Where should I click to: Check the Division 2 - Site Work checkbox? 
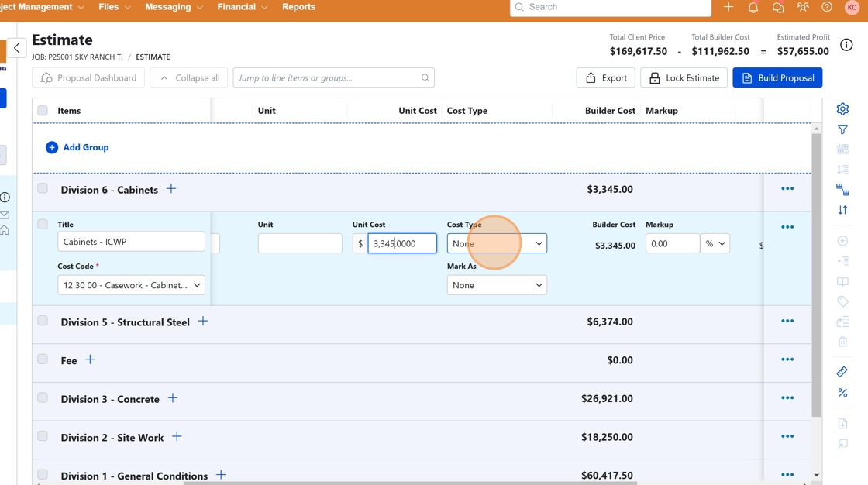[43, 435]
